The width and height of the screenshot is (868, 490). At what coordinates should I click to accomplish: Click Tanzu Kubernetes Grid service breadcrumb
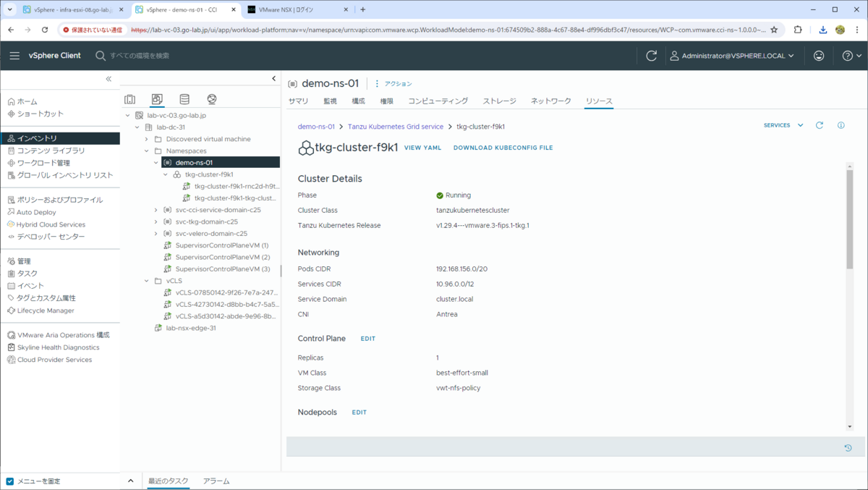click(396, 127)
